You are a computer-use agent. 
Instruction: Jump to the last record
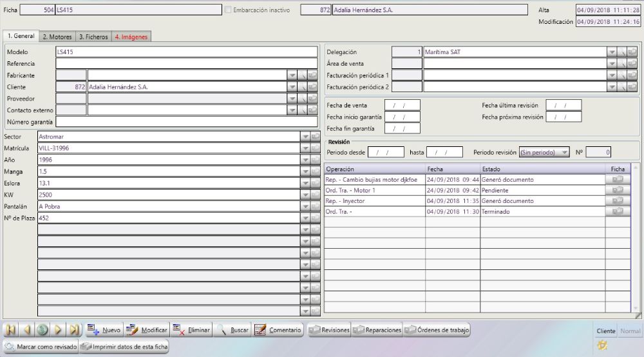point(74,330)
